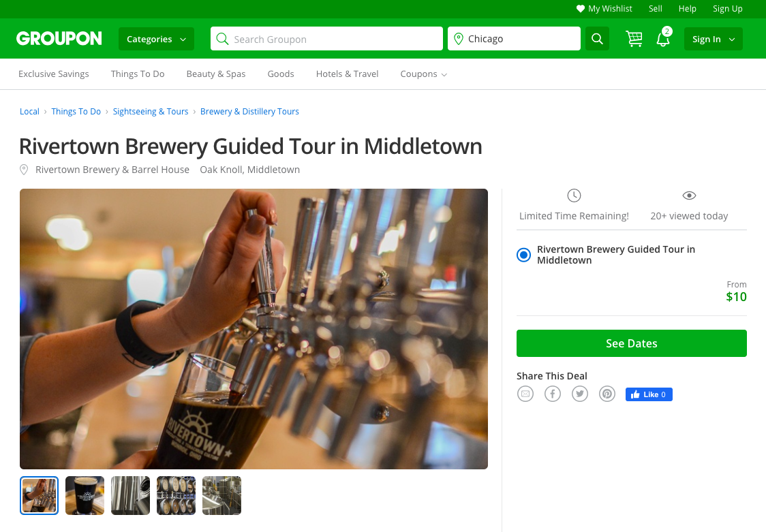The height and width of the screenshot is (532, 766).
Task: Click the magnifying glass search button
Action: 597,39
